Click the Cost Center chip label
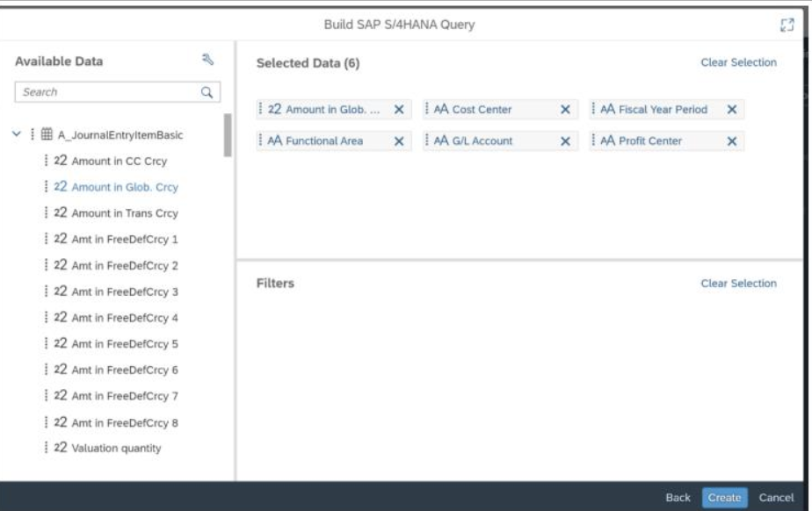The image size is (812, 511). pyautogui.click(x=482, y=110)
